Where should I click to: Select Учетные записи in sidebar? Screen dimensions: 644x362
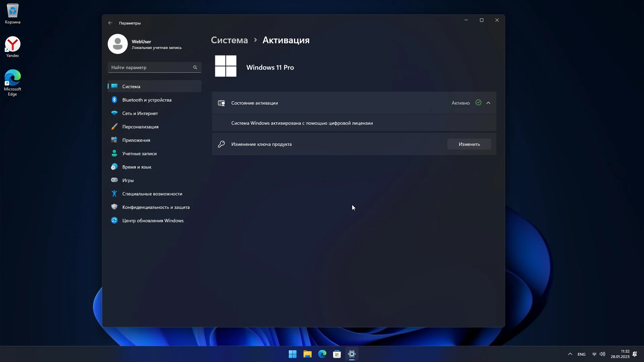(139, 154)
